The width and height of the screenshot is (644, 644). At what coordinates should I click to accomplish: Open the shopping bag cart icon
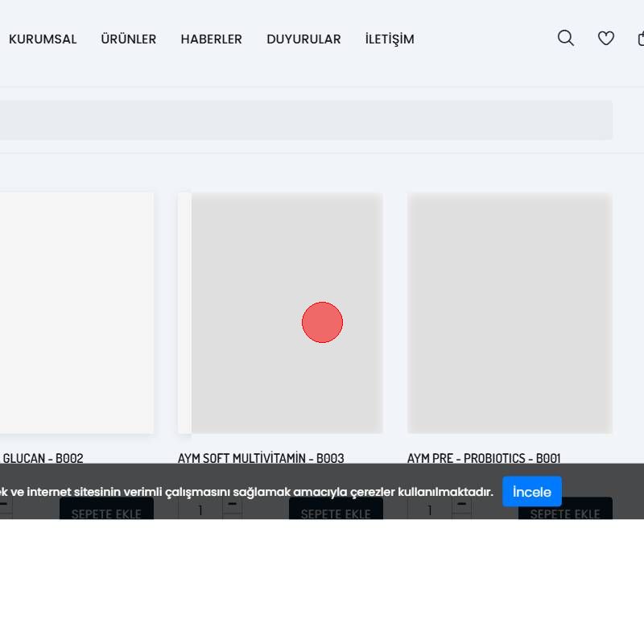pos(641,38)
